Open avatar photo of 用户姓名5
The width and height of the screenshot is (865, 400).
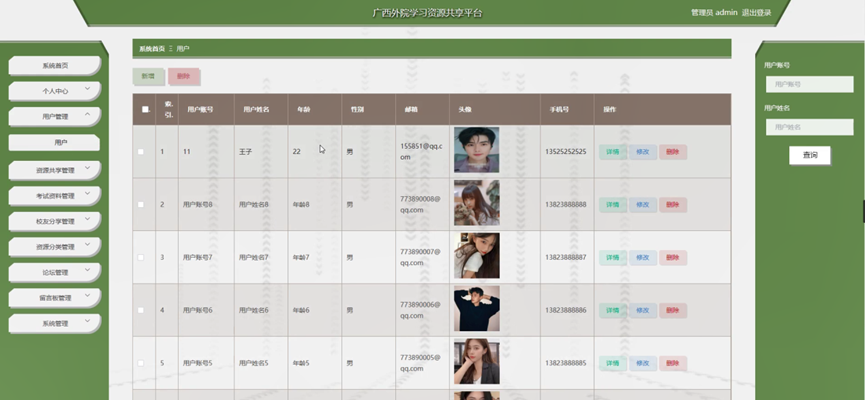coord(477,361)
